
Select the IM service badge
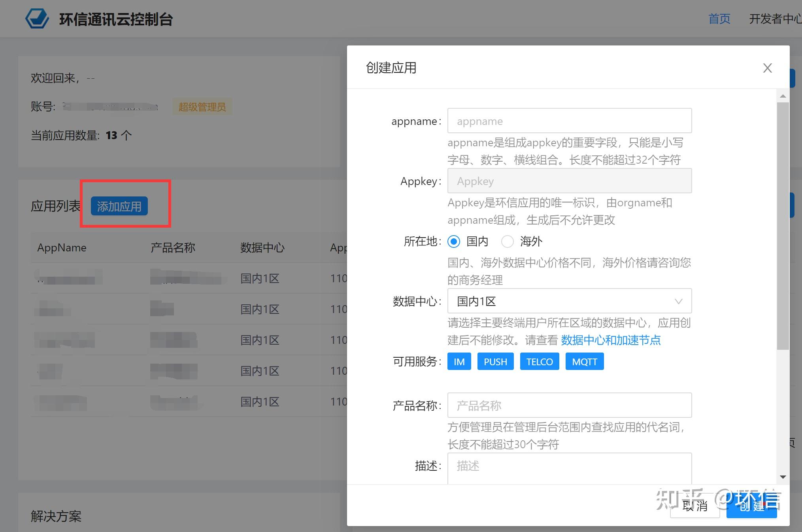[459, 361]
